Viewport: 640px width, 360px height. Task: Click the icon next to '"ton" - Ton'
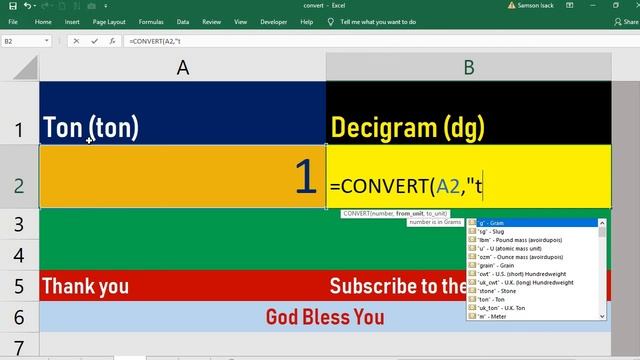click(472, 299)
